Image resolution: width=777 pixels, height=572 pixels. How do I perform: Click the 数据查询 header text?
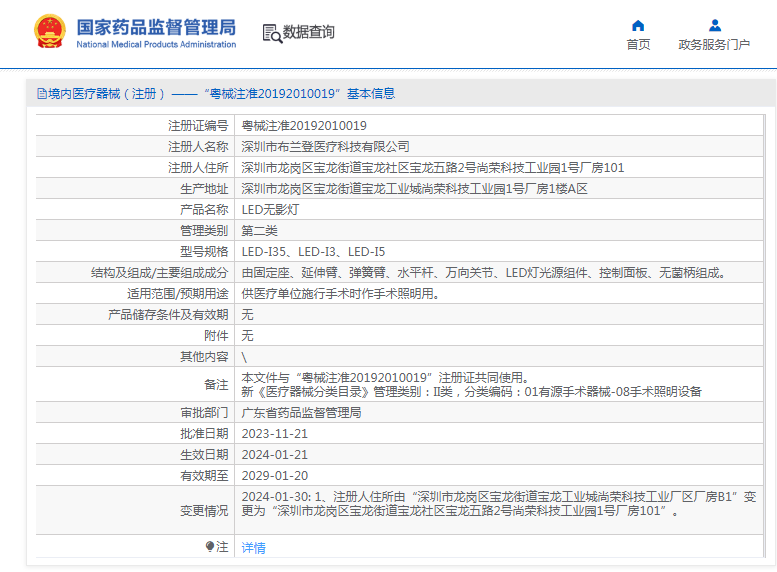pos(309,32)
